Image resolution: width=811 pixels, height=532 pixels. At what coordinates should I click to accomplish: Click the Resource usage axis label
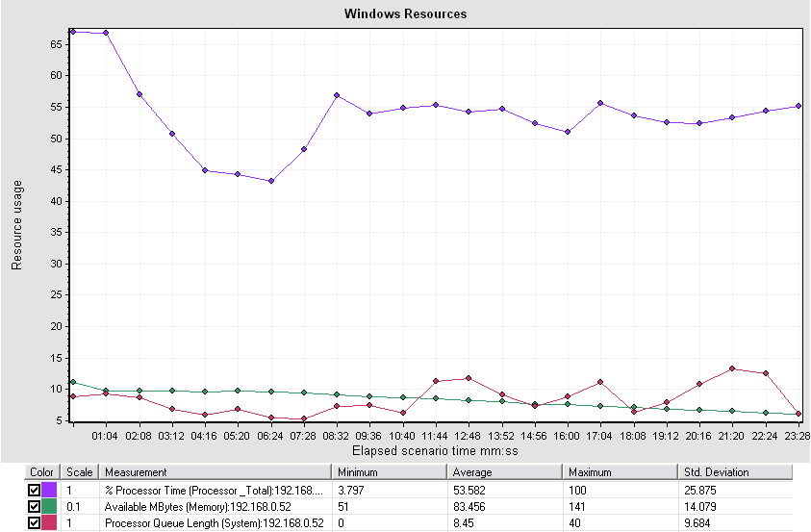[x=16, y=225]
